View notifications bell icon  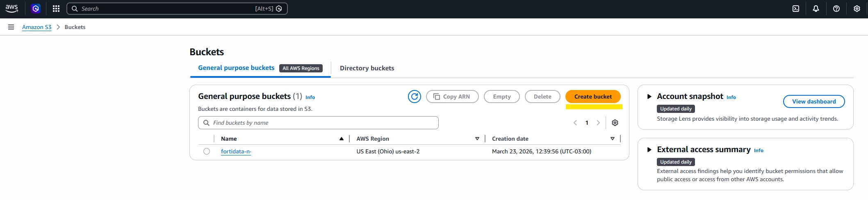point(816,9)
